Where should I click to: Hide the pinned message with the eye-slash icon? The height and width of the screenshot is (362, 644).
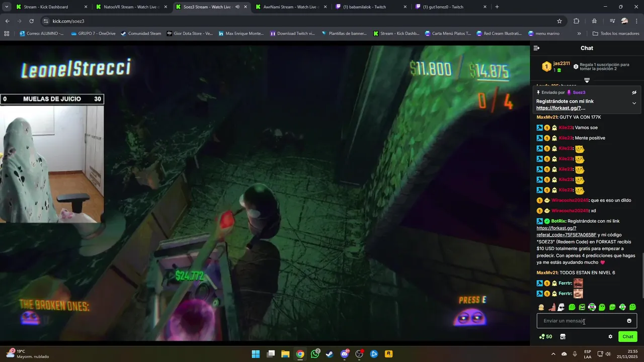tap(634, 93)
